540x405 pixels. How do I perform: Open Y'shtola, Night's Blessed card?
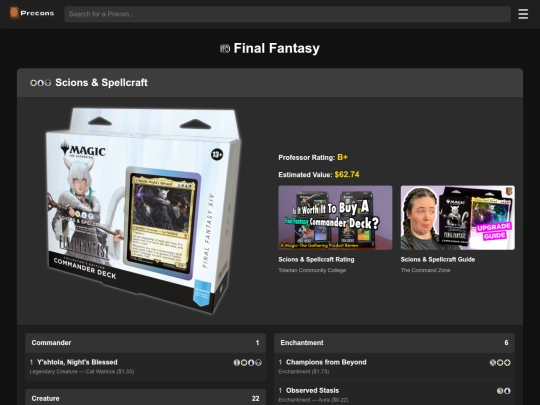[77, 362]
